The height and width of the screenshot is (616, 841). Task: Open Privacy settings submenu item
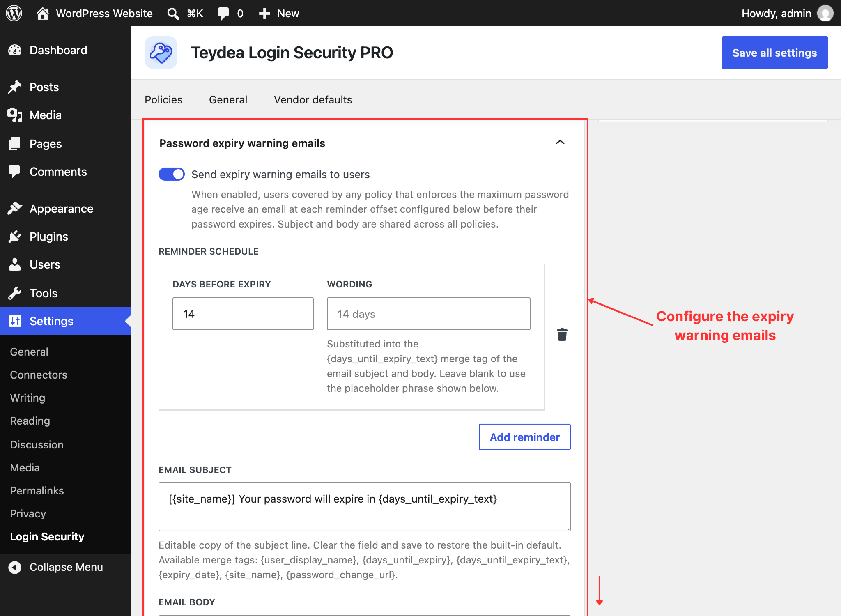tap(28, 514)
